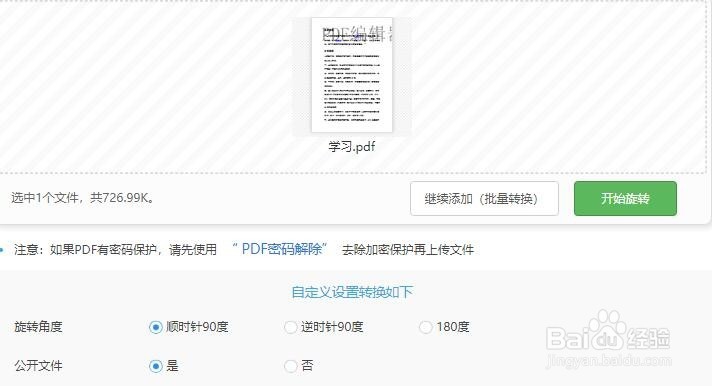Click the 公开文件 label
Viewport: 712px width, 386px height.
pyautogui.click(x=38, y=366)
